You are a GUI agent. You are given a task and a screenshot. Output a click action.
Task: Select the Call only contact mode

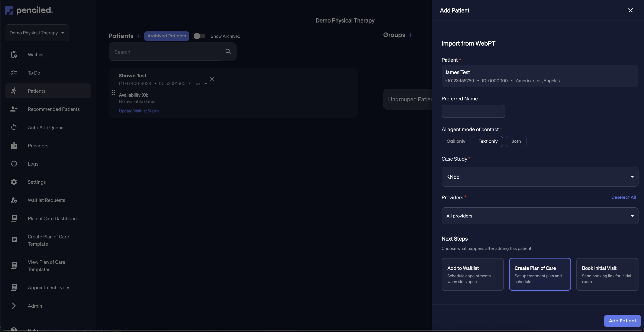[456, 141]
